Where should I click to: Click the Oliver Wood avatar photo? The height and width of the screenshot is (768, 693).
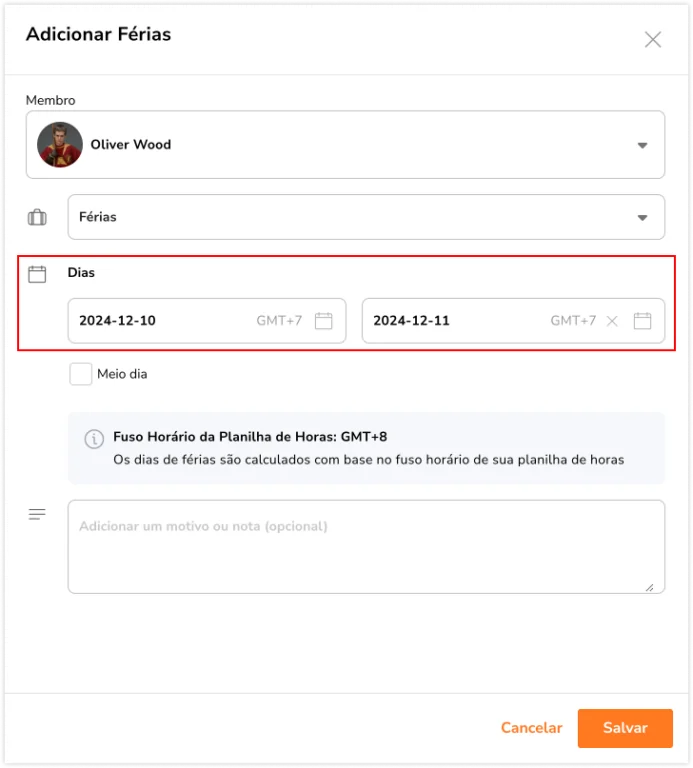[x=60, y=144]
